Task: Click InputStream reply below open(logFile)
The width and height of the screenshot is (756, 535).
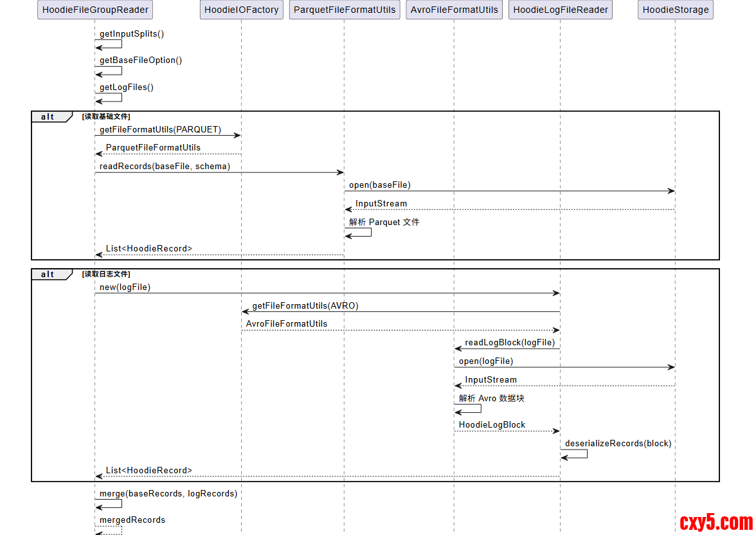Action: 491,379
